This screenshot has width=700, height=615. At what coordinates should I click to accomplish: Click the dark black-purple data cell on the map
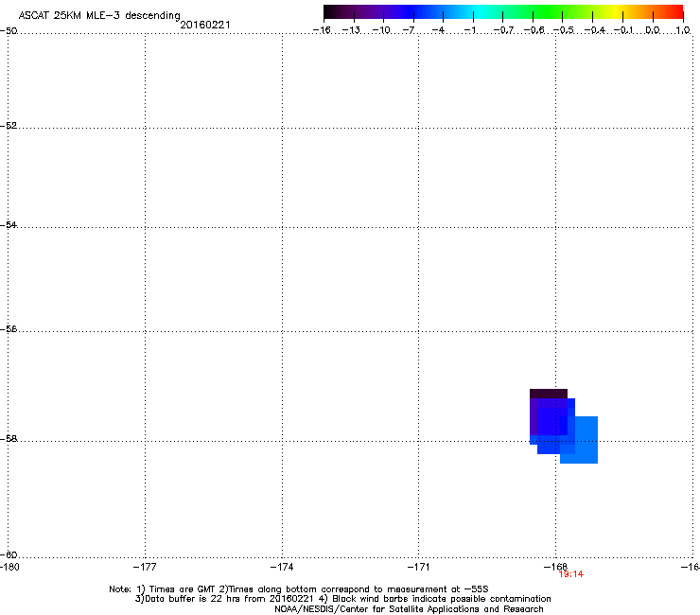[549, 394]
